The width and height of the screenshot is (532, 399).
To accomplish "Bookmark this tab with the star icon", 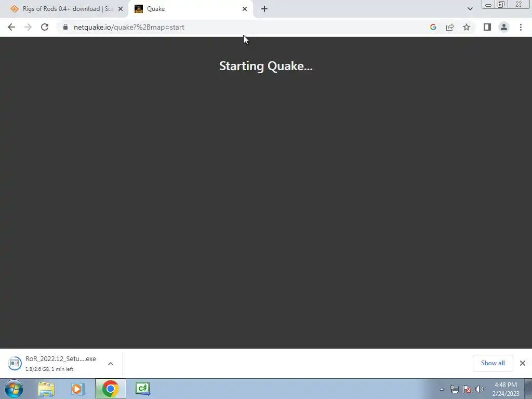I will pyautogui.click(x=467, y=27).
